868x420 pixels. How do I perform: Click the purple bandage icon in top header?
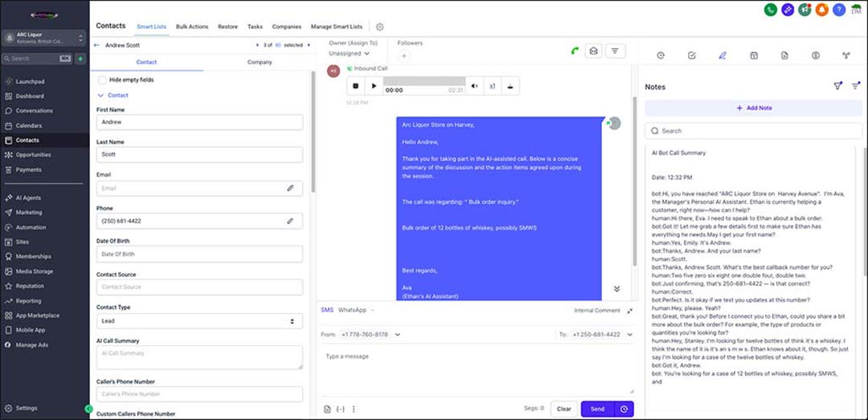(x=787, y=10)
